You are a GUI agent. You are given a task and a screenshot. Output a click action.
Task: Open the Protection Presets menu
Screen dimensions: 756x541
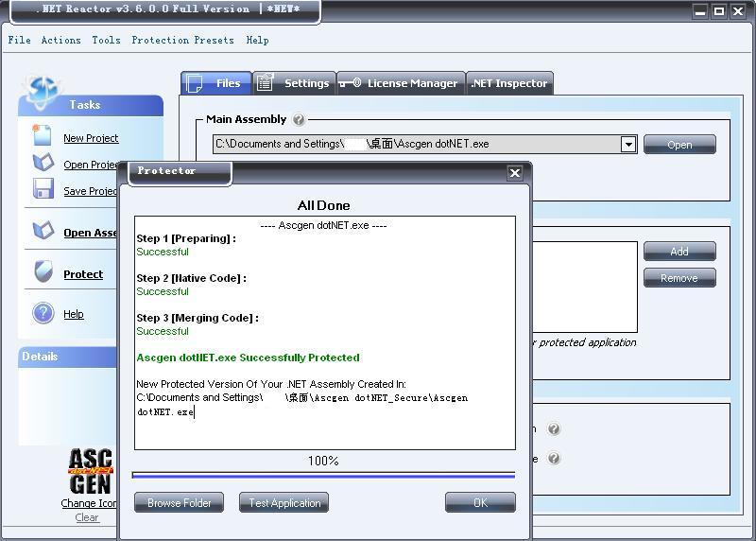pyautogui.click(x=182, y=40)
